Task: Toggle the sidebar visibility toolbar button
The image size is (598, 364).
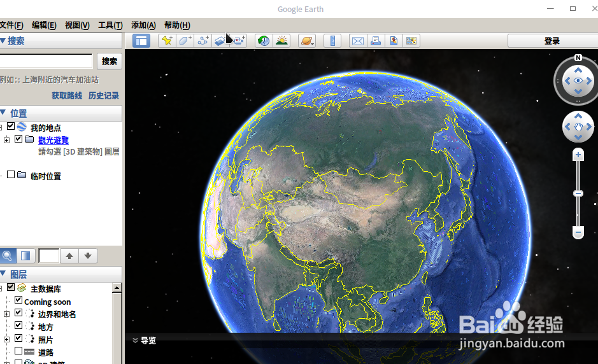Action: coord(141,41)
